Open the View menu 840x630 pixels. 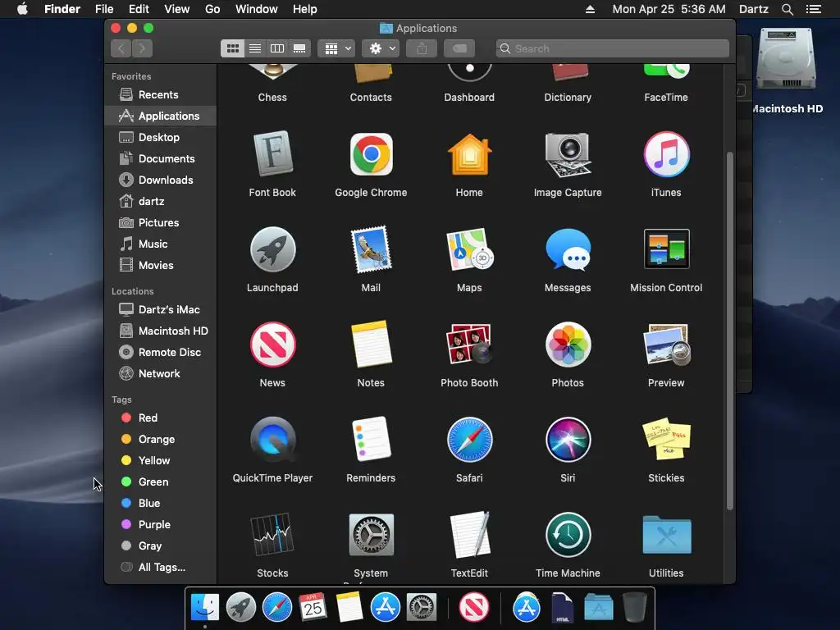point(177,9)
